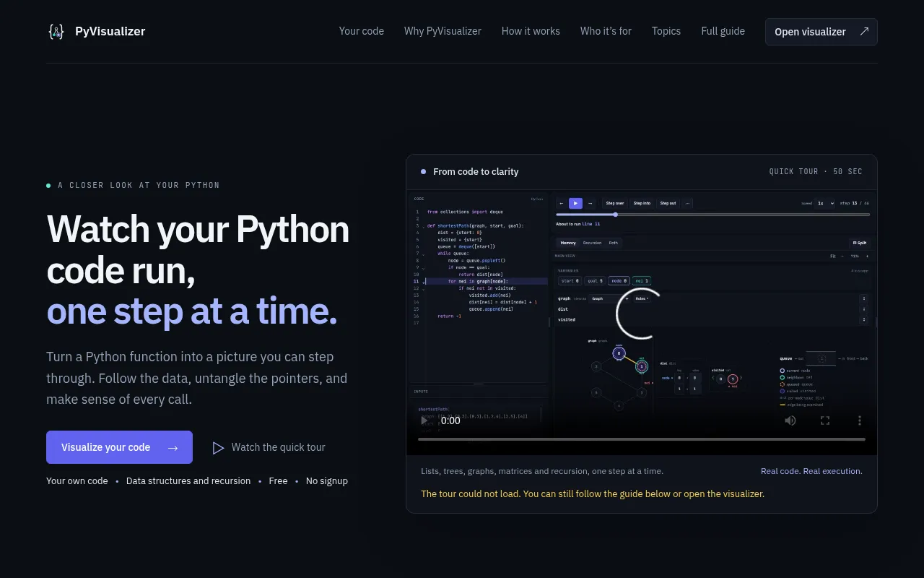Click the PyVisualizer logo icon
Viewport: 924px width, 578px height.
(56, 32)
